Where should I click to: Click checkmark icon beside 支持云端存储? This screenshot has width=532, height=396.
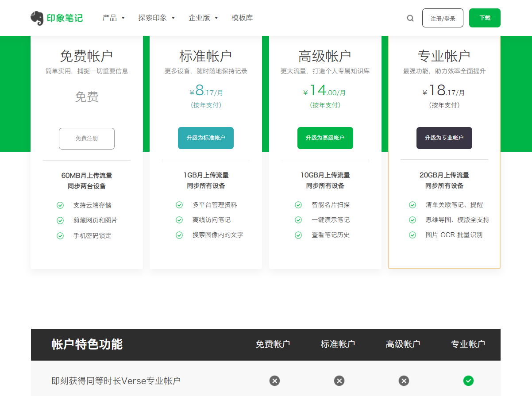pos(60,205)
